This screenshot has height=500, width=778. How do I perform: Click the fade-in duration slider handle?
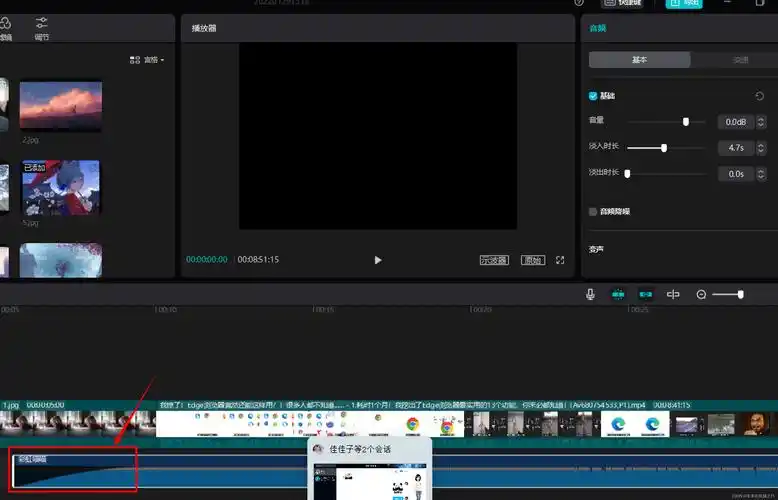664,147
